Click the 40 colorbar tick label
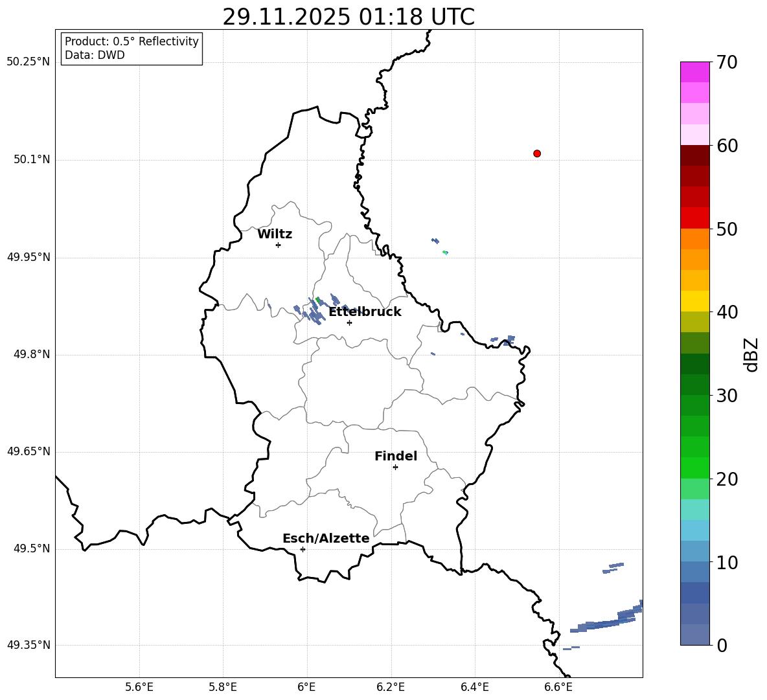 [727, 312]
